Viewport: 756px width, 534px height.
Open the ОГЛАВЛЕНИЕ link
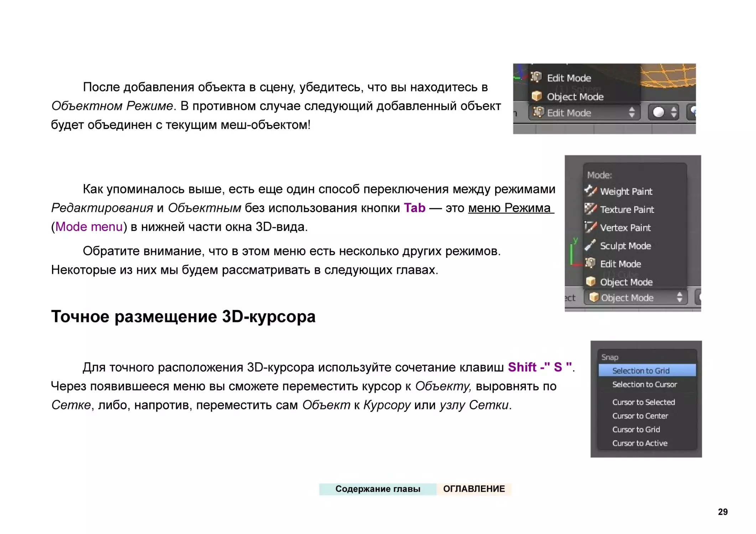click(474, 489)
